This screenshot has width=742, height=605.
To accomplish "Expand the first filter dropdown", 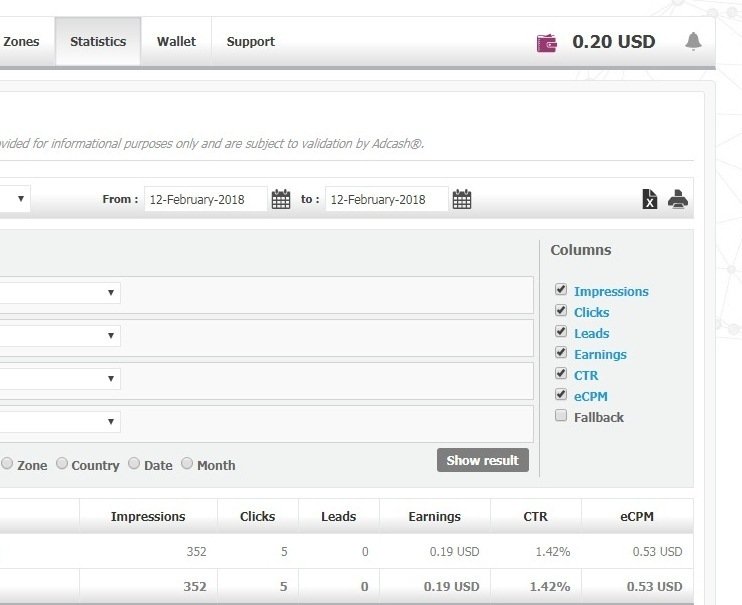I will click(110, 293).
